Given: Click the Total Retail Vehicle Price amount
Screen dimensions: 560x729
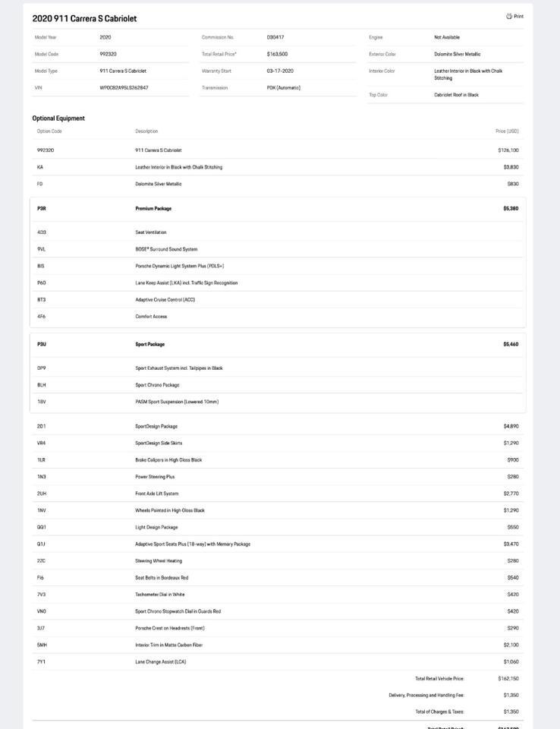Looking at the screenshot, I should click(510, 678).
